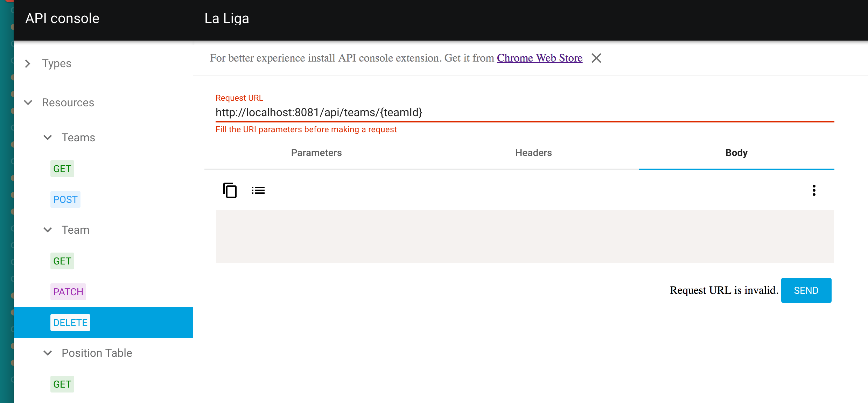Open the Chrome Web Store link
This screenshot has width=868, height=403.
pyautogui.click(x=539, y=58)
